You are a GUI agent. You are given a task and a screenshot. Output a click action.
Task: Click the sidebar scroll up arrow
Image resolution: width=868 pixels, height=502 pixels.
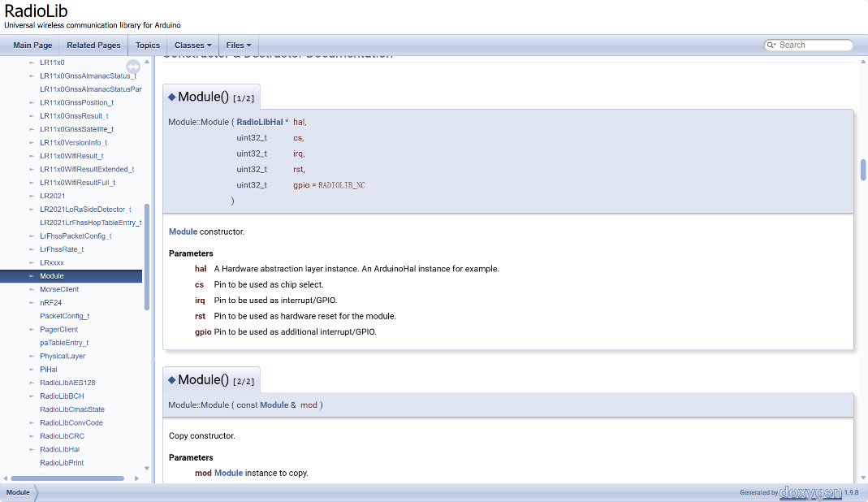point(147,62)
